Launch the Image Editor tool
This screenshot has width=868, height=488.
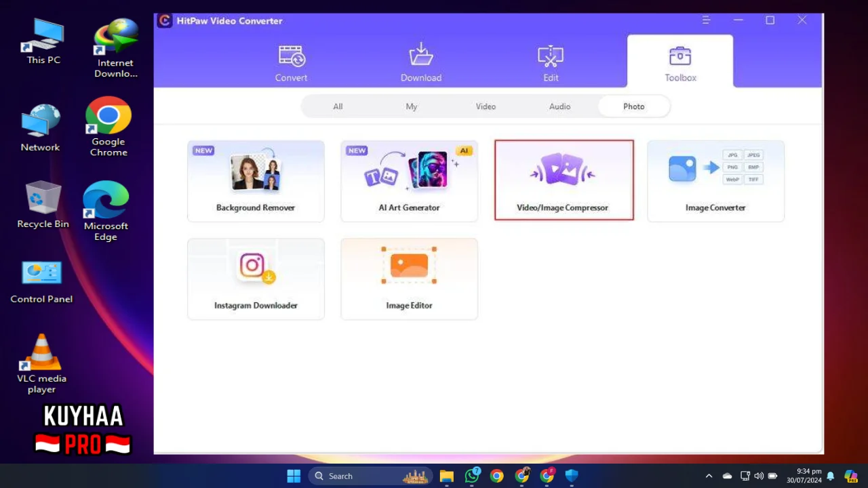tap(409, 279)
